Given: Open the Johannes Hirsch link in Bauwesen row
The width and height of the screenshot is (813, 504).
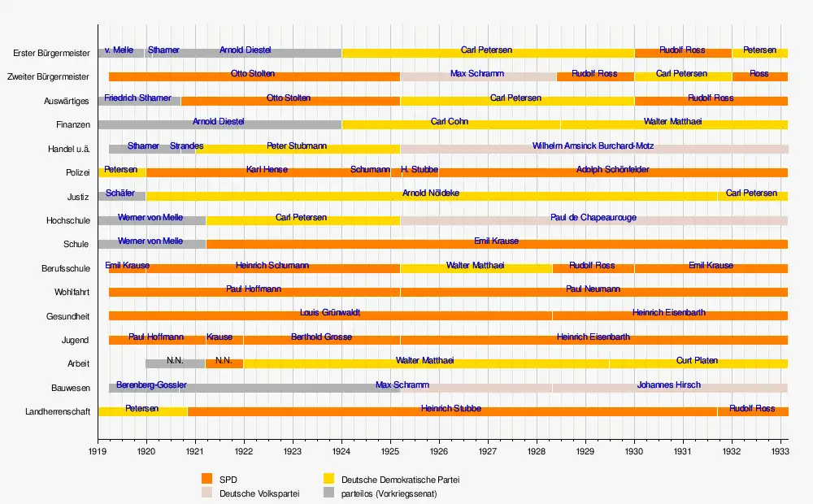Looking at the screenshot, I should coord(668,385).
